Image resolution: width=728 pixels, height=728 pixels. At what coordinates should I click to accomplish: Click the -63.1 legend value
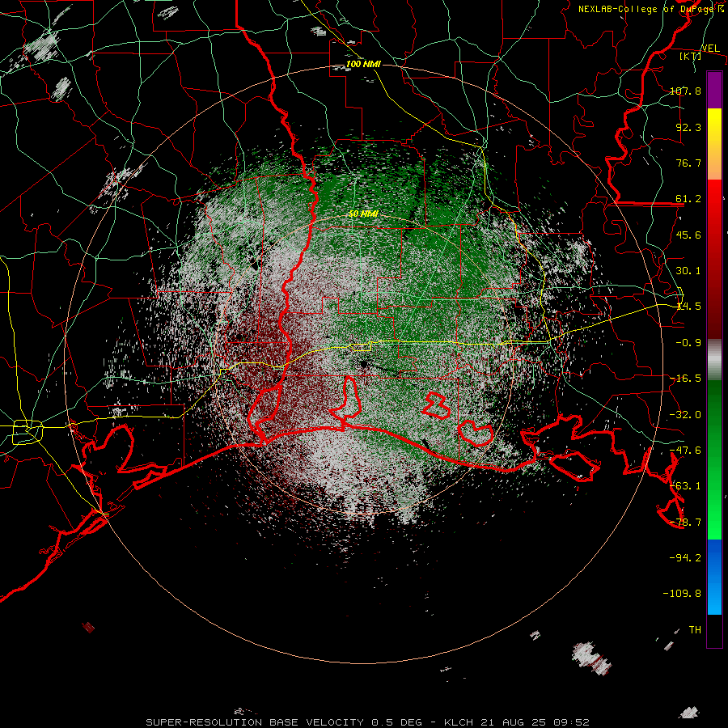click(x=685, y=486)
